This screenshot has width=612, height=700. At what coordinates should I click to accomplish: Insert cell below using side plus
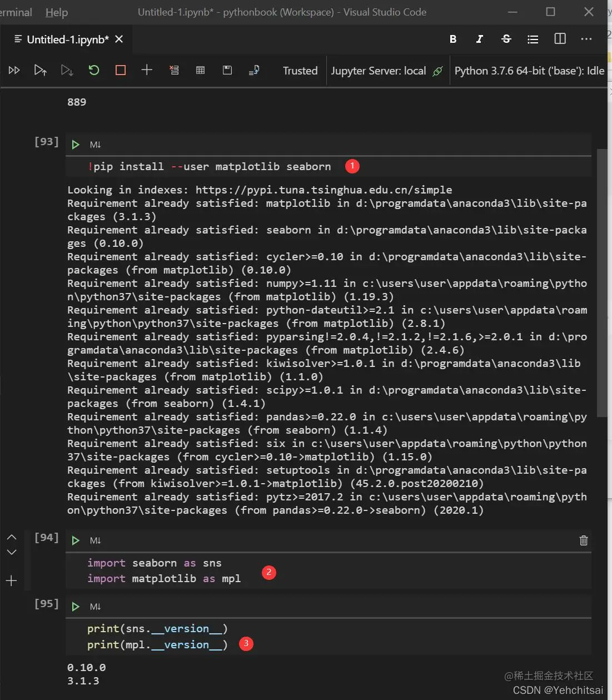11,580
